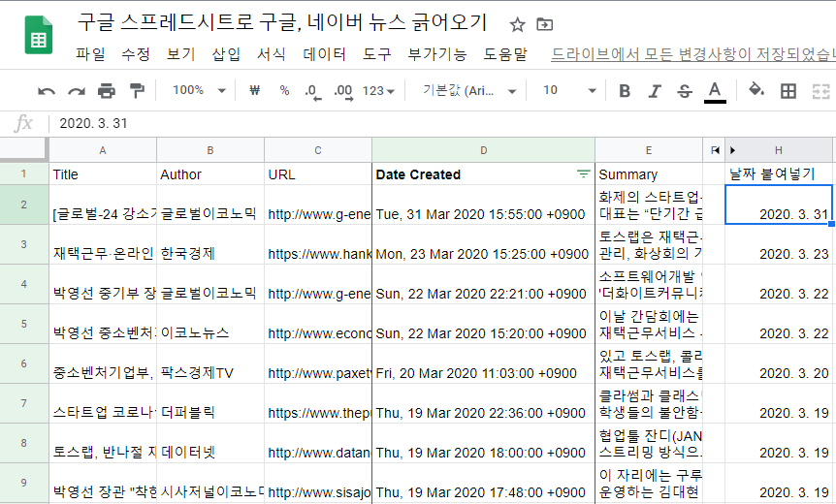Open the borders tool

788,91
